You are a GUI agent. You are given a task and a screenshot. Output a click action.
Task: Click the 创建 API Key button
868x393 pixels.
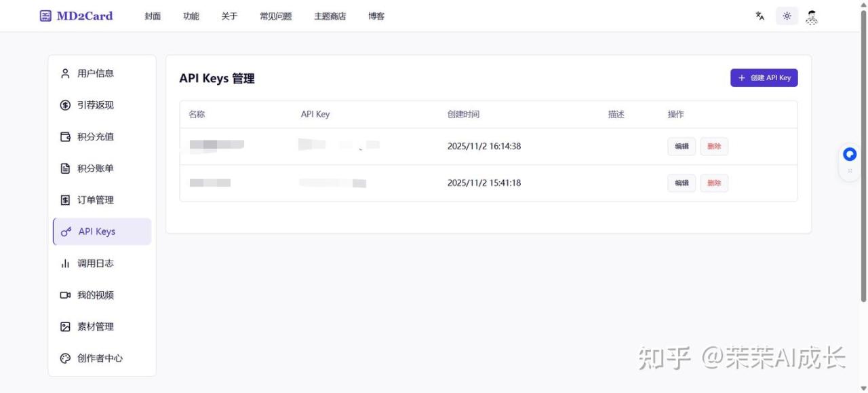764,78
